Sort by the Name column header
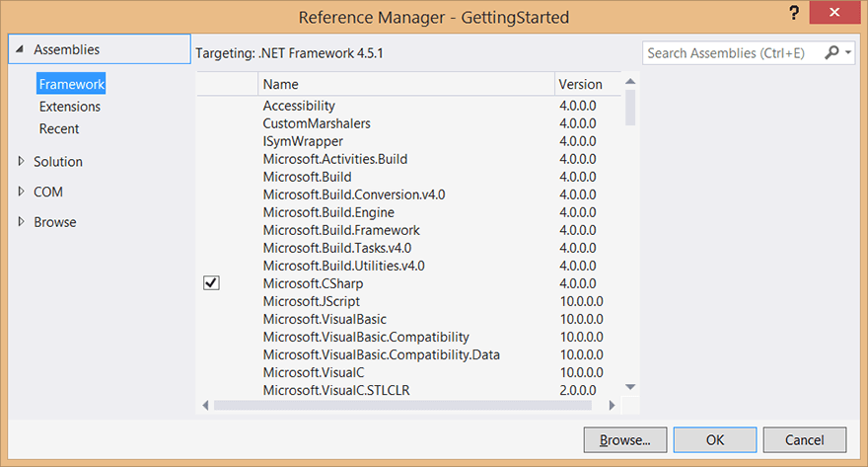868x467 pixels. [404, 84]
